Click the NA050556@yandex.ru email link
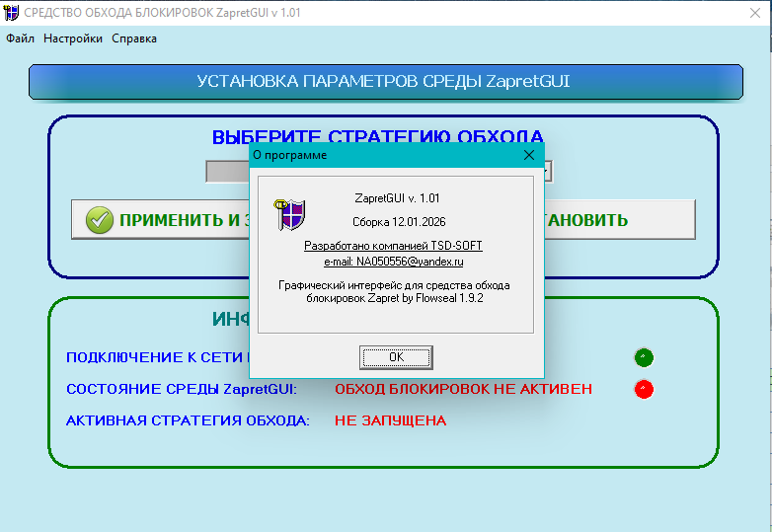The image size is (772, 532). tap(394, 262)
